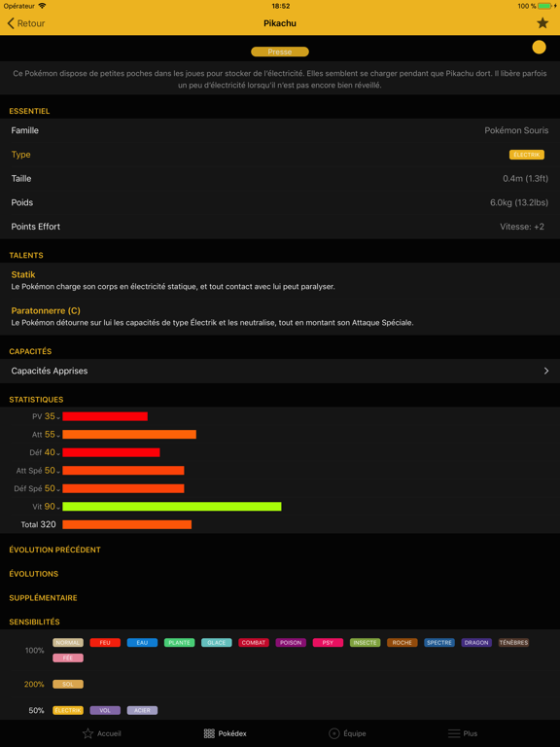Tap the VOL type badge
The height and width of the screenshot is (747, 560).
click(x=105, y=710)
